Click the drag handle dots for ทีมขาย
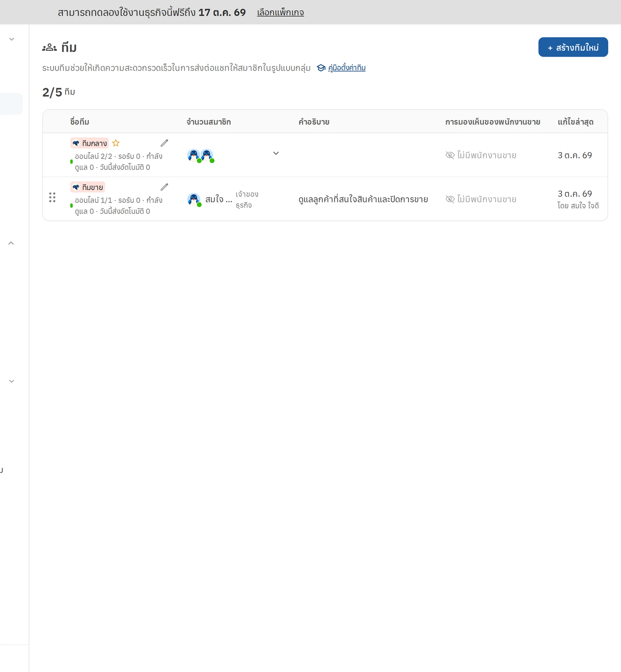Image resolution: width=621 pixels, height=672 pixels. 52,197
